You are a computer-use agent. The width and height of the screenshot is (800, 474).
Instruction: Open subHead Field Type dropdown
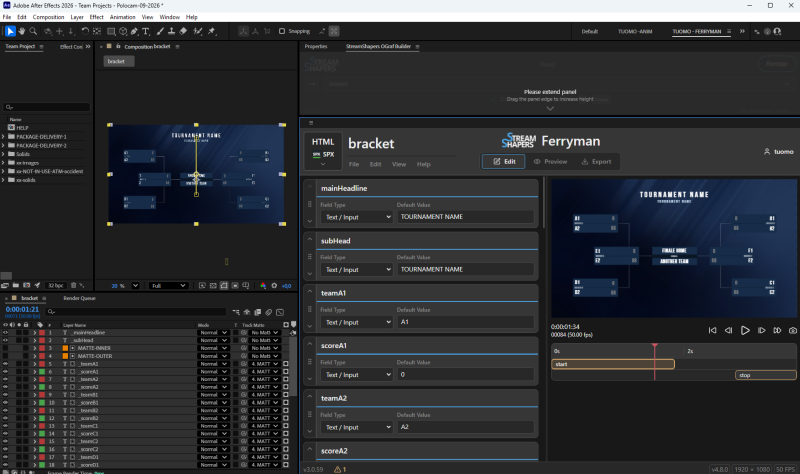(356, 269)
